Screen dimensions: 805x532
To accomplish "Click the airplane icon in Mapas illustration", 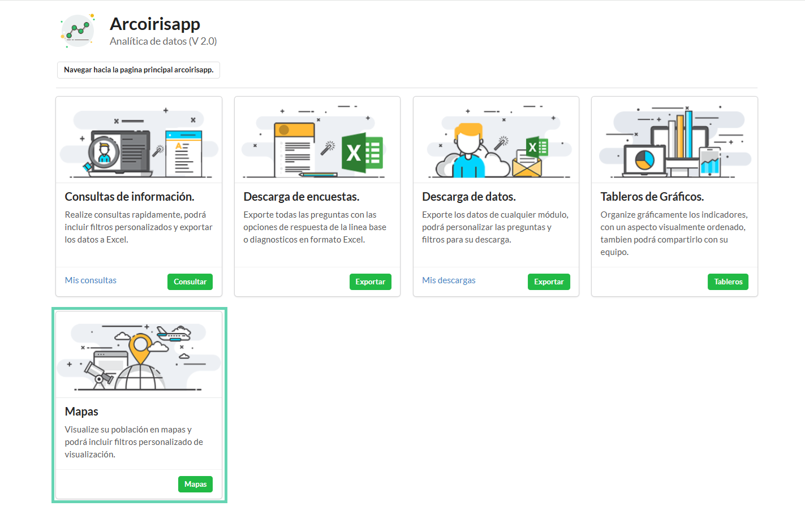I will click(171, 334).
